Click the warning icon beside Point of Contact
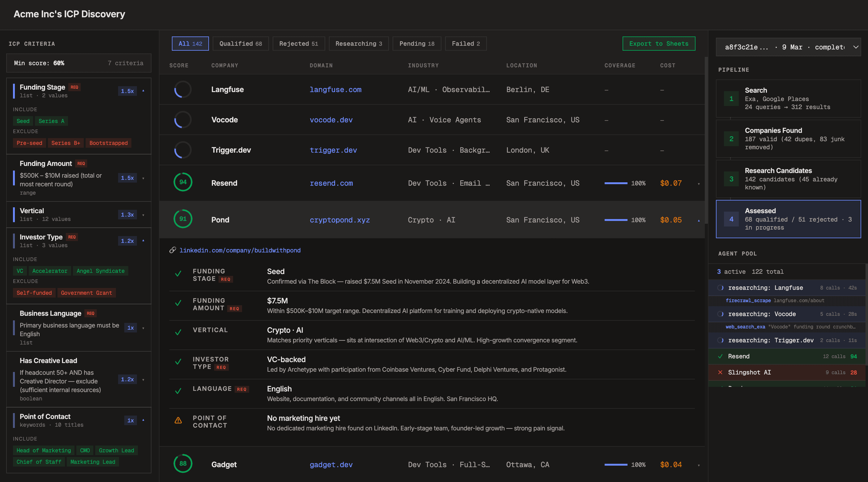The width and height of the screenshot is (868, 482). click(178, 421)
